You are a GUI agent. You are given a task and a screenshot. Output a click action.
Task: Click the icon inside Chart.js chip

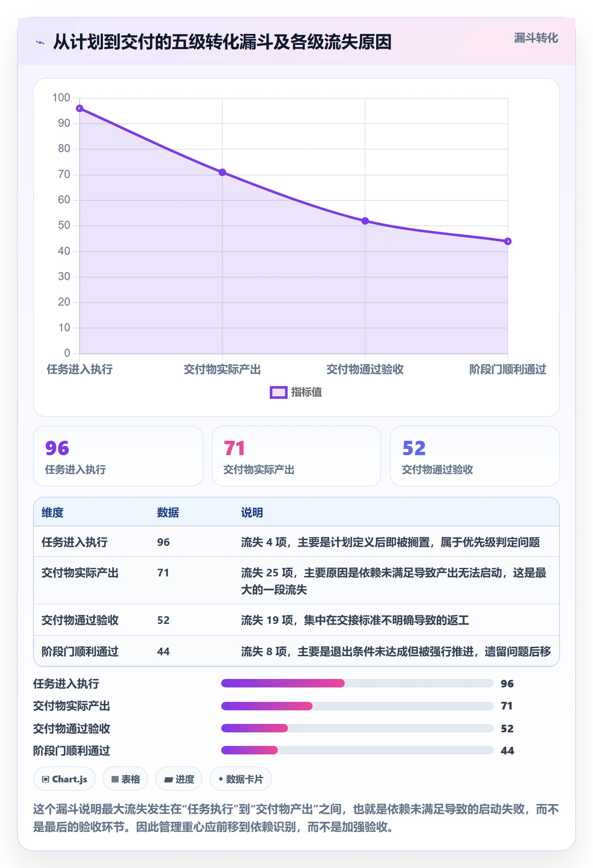[46, 779]
